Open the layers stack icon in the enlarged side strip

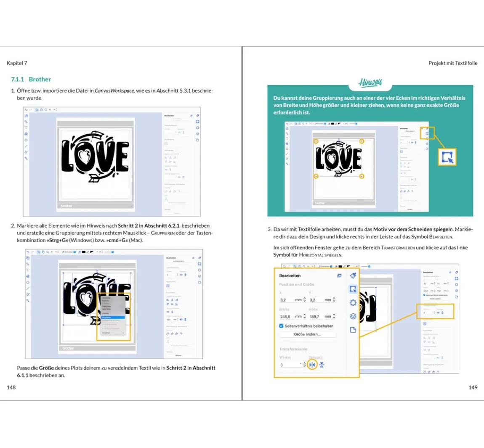coord(353,316)
